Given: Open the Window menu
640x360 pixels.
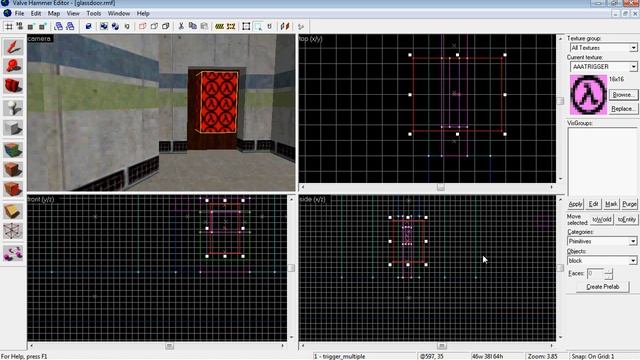Looking at the screenshot, I should (119, 13).
